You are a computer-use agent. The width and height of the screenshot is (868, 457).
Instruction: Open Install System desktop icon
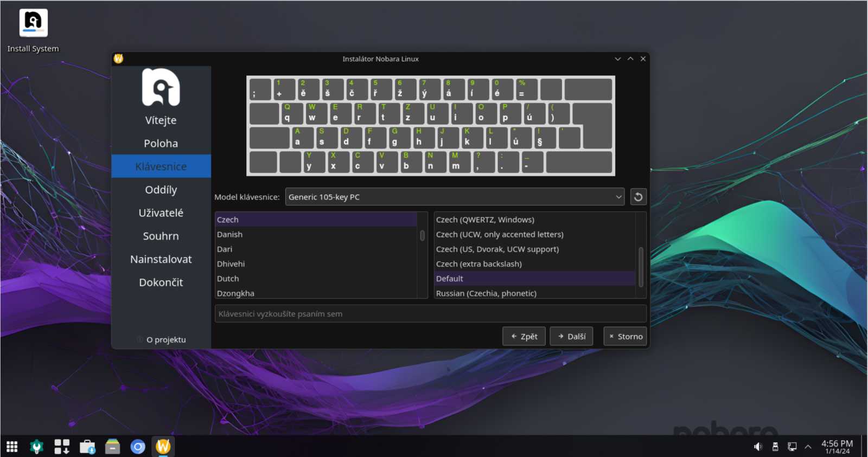tap(33, 31)
